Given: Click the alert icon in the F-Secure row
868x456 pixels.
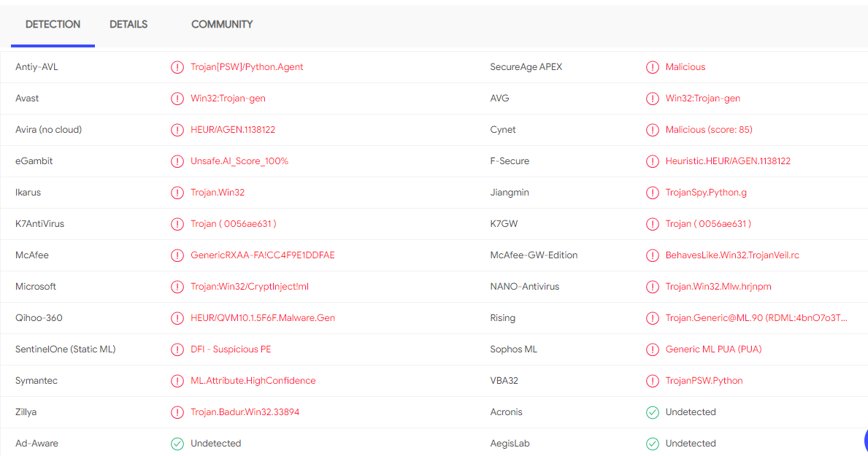Looking at the screenshot, I should [653, 161].
